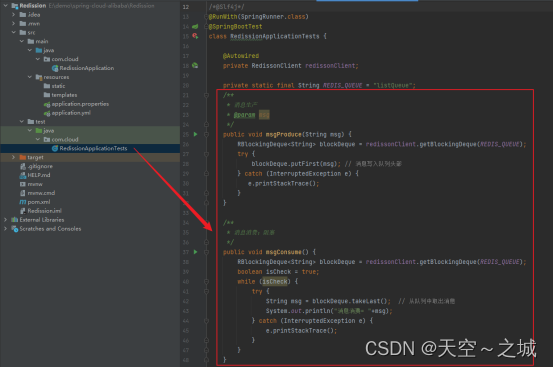Image resolution: width=553 pixels, height=368 pixels.
Task: Fold the msgProduce method in the gutter
Action: (206, 134)
